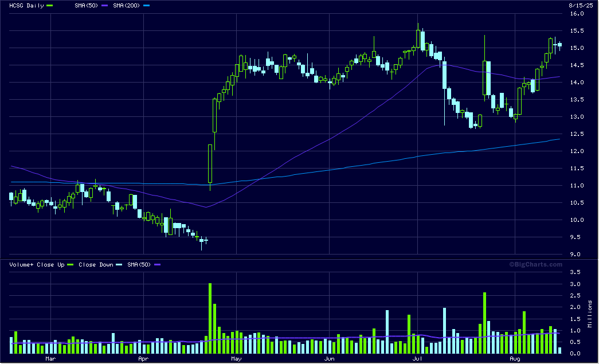Select the 14.5 price axis label
The image size is (599, 364).
(577, 65)
